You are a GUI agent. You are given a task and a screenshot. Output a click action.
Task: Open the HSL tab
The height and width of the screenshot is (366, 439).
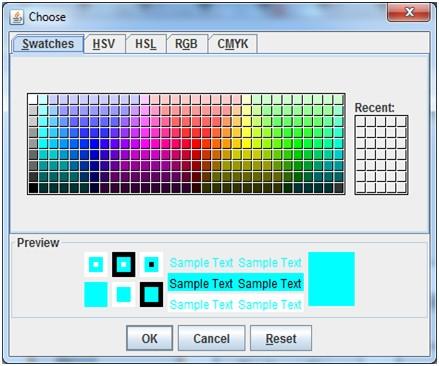(x=146, y=44)
